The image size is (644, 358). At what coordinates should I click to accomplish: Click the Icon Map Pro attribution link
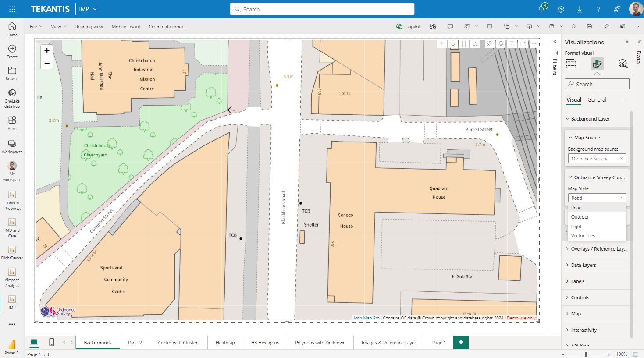point(366,318)
